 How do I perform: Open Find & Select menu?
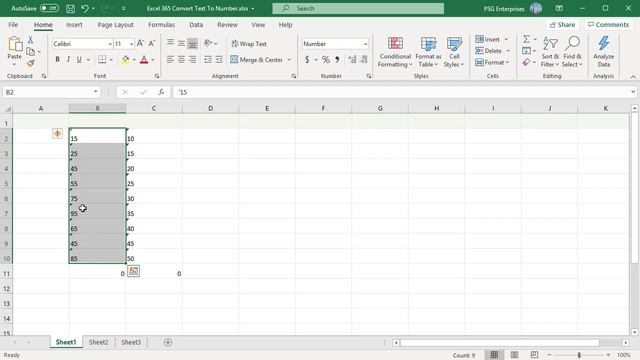point(572,52)
